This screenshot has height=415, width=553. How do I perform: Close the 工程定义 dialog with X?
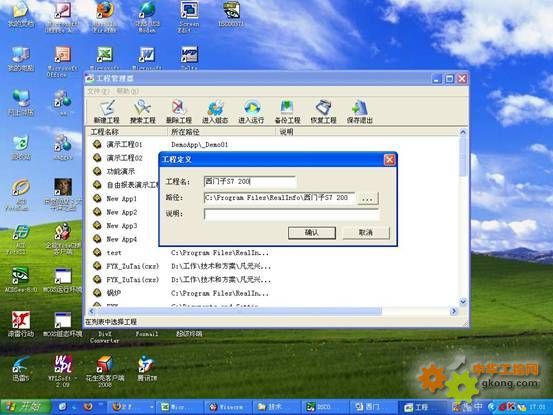click(x=389, y=160)
